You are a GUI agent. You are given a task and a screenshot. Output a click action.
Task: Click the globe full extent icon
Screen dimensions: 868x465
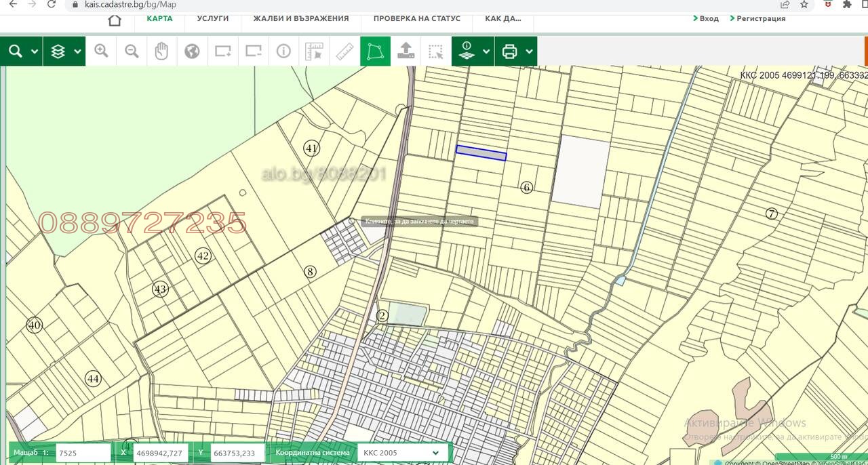192,51
